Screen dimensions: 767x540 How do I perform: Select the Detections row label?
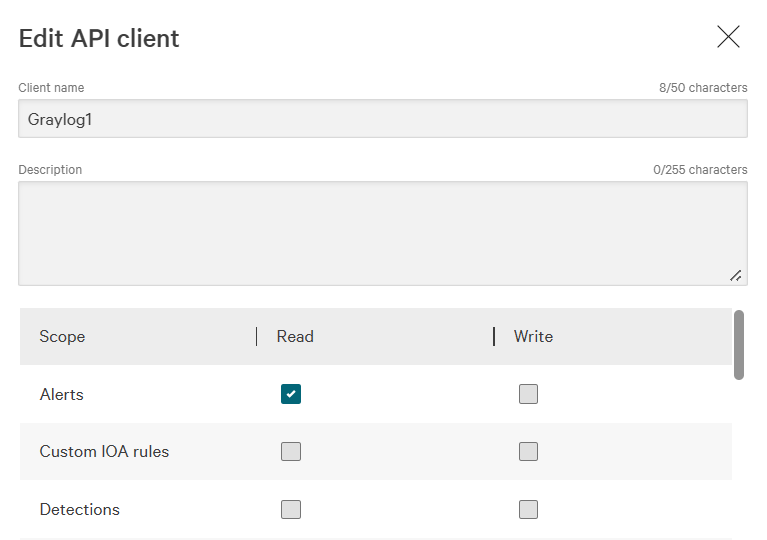80,509
